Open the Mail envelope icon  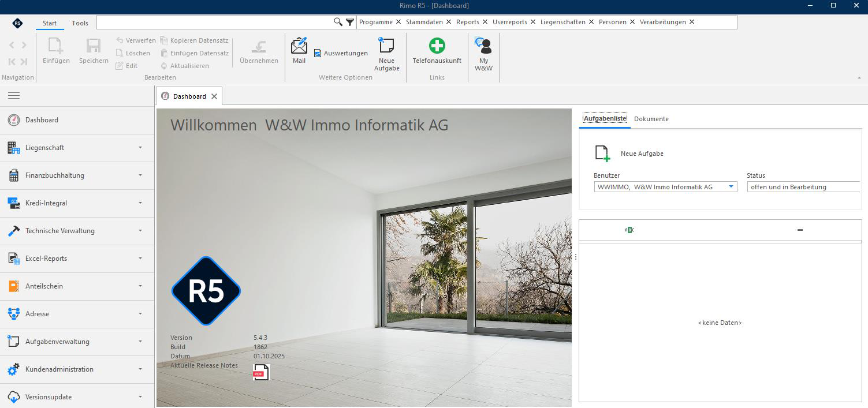point(299,46)
